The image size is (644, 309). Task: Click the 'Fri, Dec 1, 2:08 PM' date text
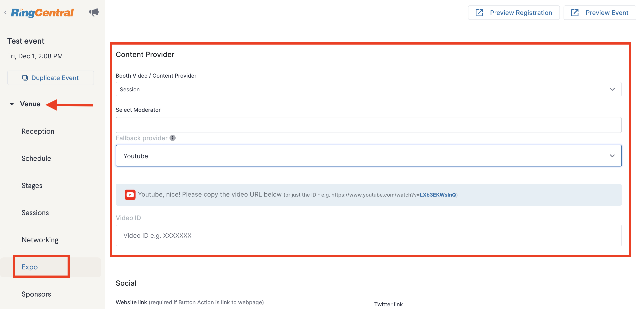[x=35, y=56]
